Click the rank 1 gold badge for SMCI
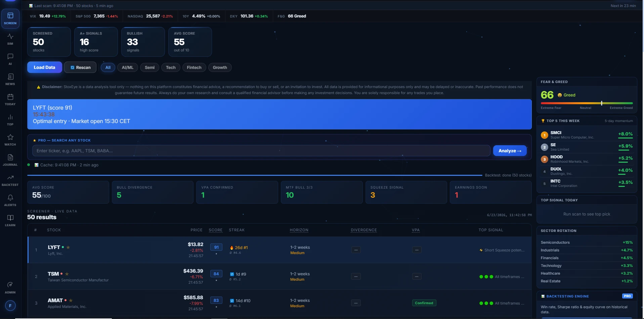Viewport: 644px width, 319px height. tap(545, 135)
